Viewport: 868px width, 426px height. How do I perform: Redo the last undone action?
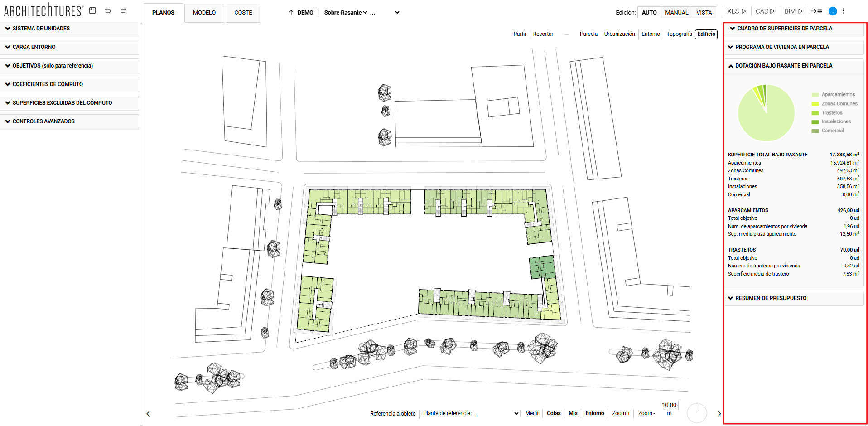[x=123, y=10]
